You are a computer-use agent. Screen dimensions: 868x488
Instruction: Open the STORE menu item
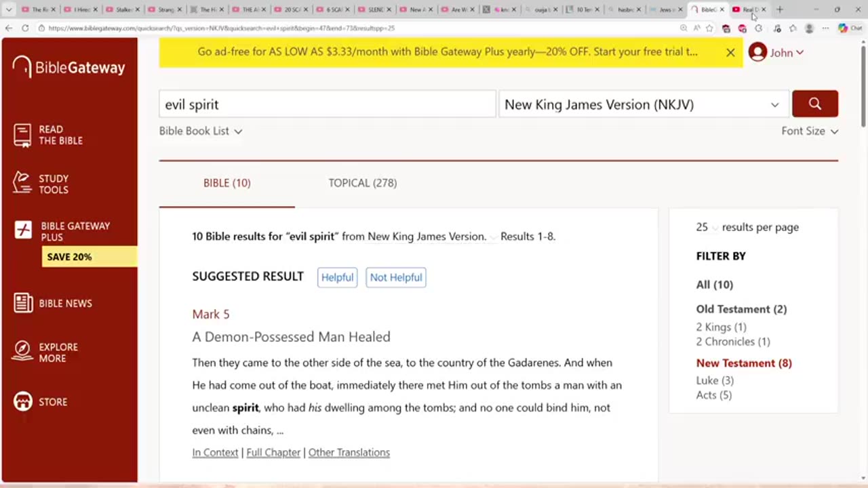[53, 402]
